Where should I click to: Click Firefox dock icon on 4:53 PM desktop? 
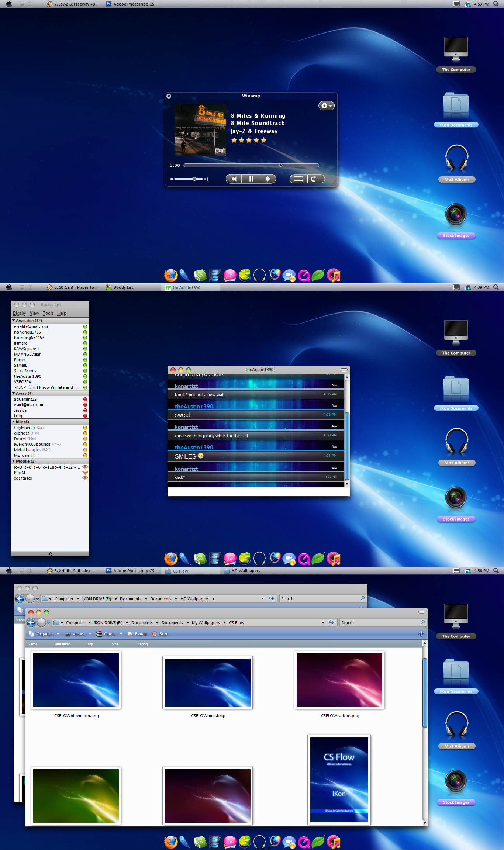pyautogui.click(x=171, y=275)
